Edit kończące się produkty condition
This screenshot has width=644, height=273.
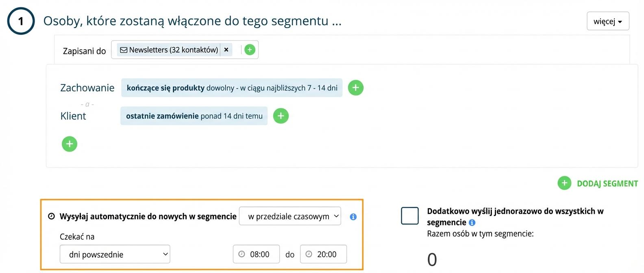click(232, 88)
